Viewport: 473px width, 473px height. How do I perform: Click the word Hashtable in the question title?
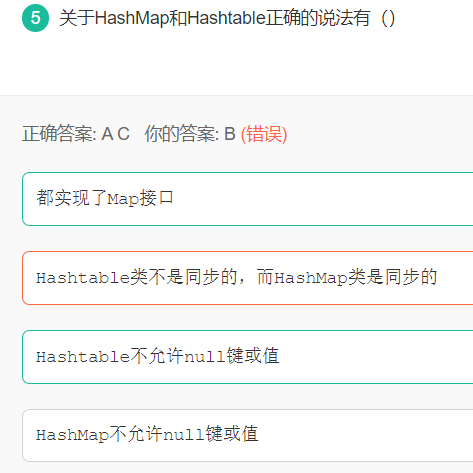226,18
